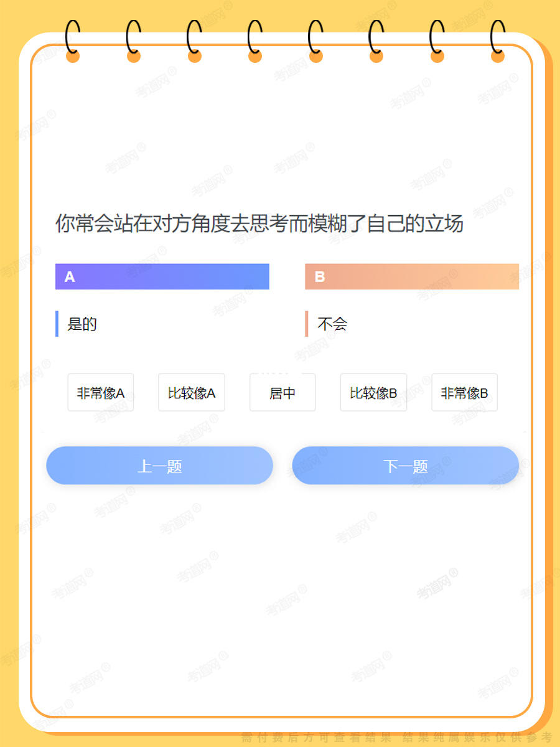The image size is (560, 747).
Task: Click the second binder ring from right
Action: [437, 41]
